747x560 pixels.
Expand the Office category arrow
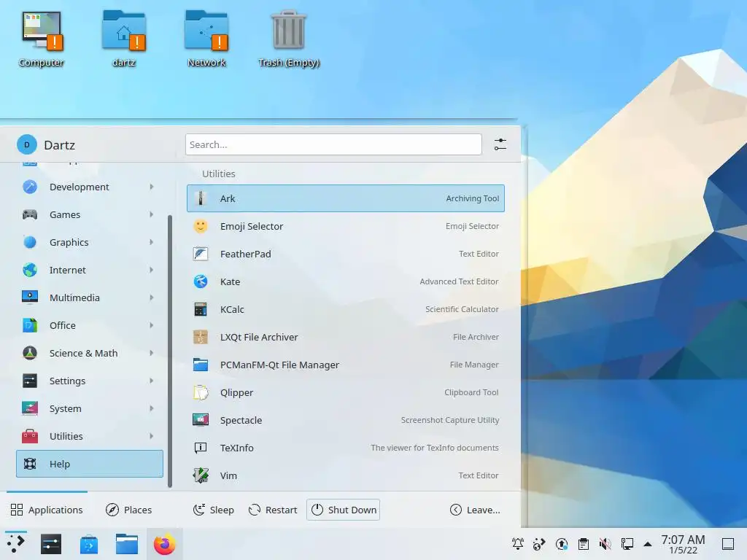(x=152, y=325)
